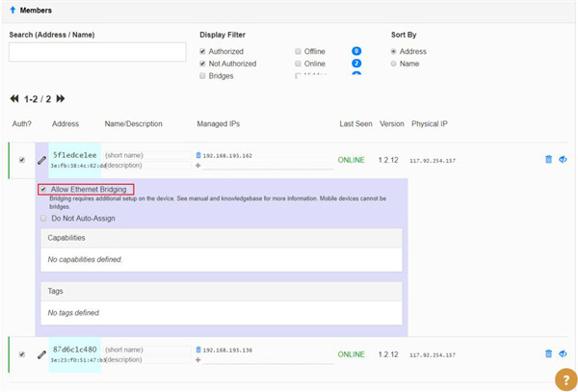Click short name field for 5f1edce1ee
Image resolution: width=578 pixels, height=392 pixels.
145,155
